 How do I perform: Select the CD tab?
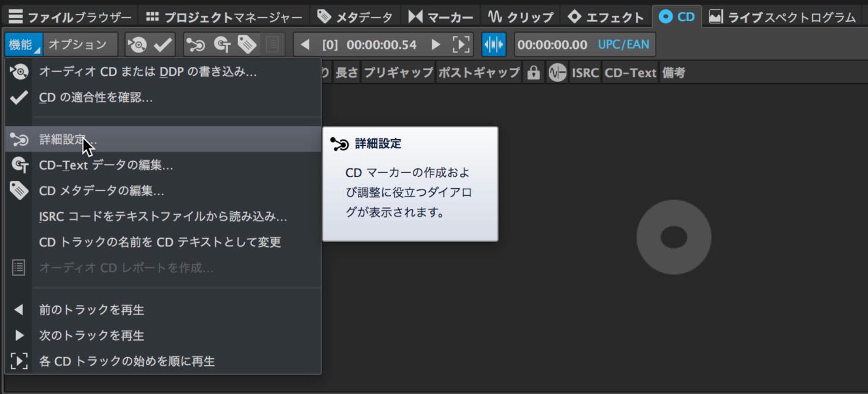point(677,17)
